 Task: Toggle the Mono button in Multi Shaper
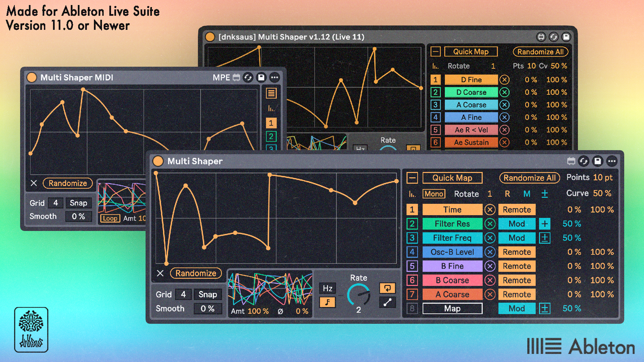434,194
